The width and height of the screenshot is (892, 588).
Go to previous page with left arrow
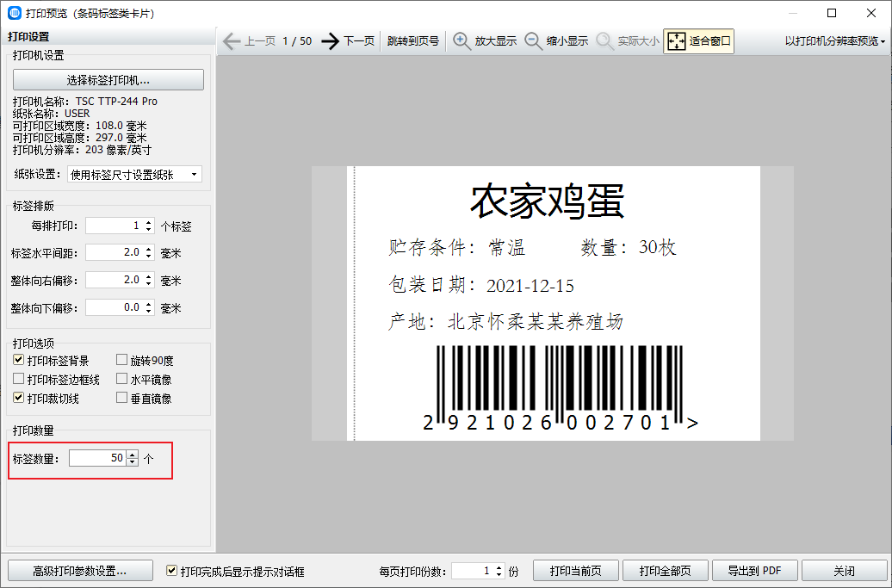232,41
